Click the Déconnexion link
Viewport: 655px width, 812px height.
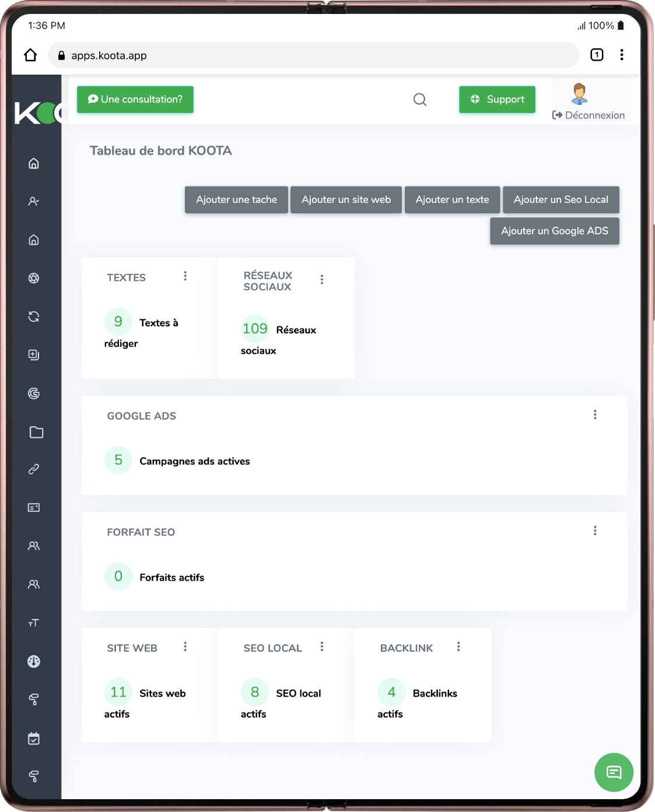pyautogui.click(x=589, y=115)
